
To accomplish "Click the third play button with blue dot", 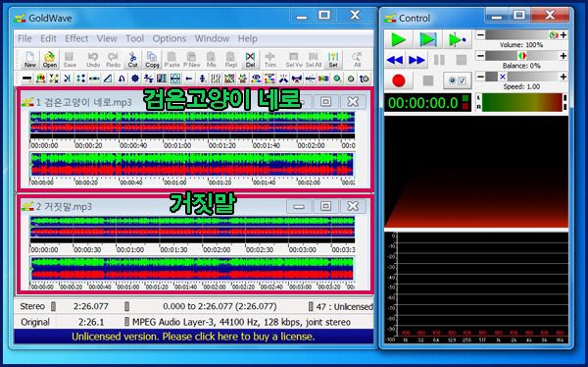I will pos(457,39).
